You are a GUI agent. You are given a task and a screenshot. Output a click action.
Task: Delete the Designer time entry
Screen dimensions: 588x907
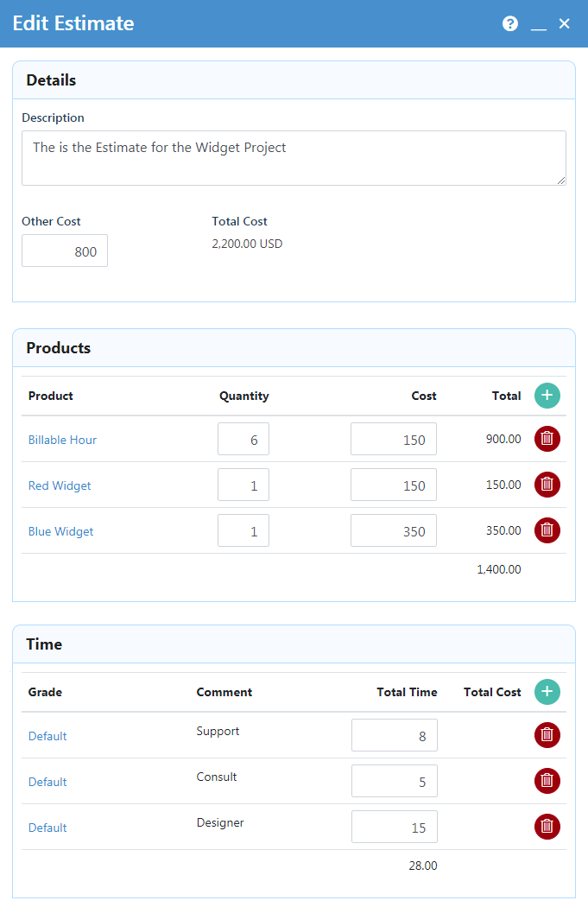[547, 827]
